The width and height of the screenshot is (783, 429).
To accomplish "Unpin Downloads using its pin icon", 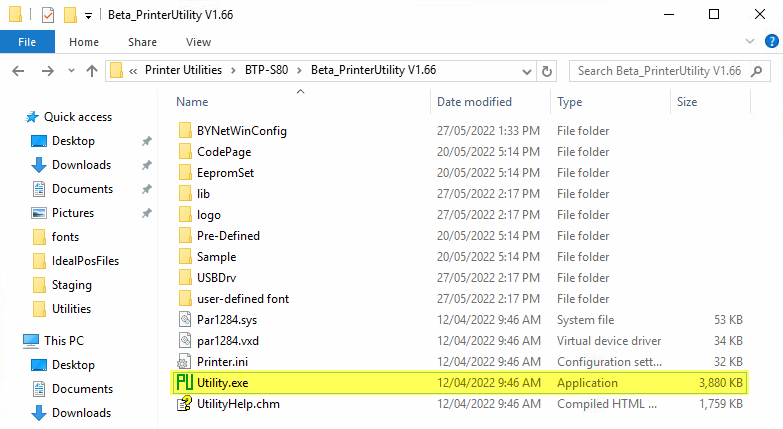I will 146,165.
